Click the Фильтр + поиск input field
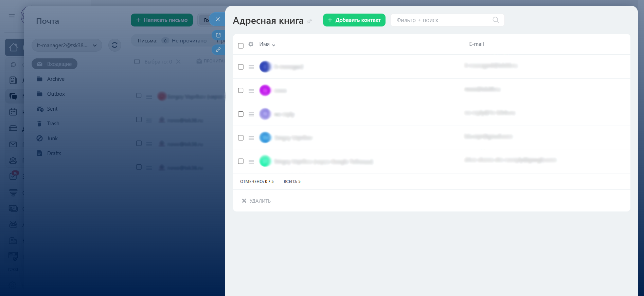This screenshot has height=296, width=644. click(442, 20)
